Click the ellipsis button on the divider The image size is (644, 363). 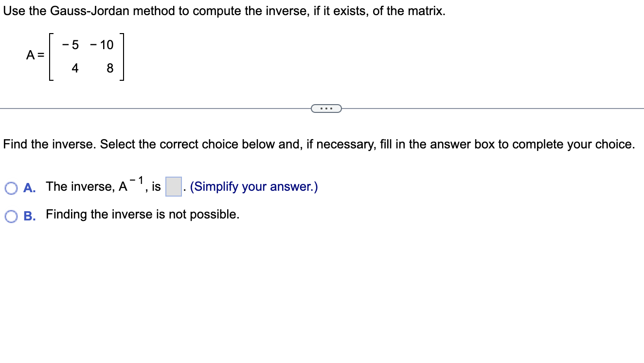(326, 108)
